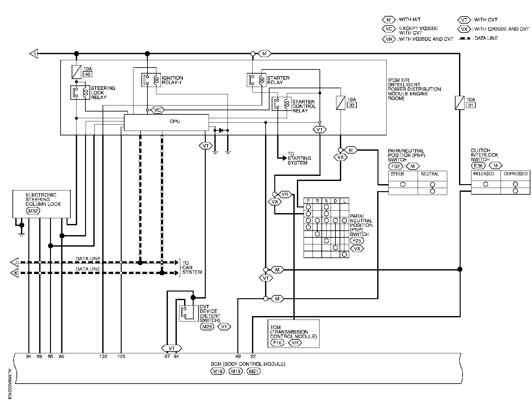The width and height of the screenshot is (532, 418).
Task: Select the M21 BCM connector label
Action: click(254, 371)
